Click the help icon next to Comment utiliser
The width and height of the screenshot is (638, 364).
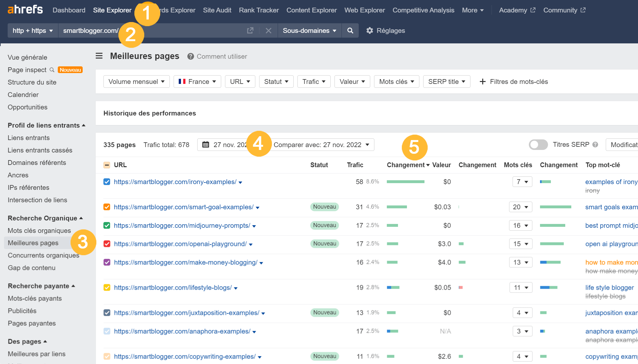(x=190, y=56)
